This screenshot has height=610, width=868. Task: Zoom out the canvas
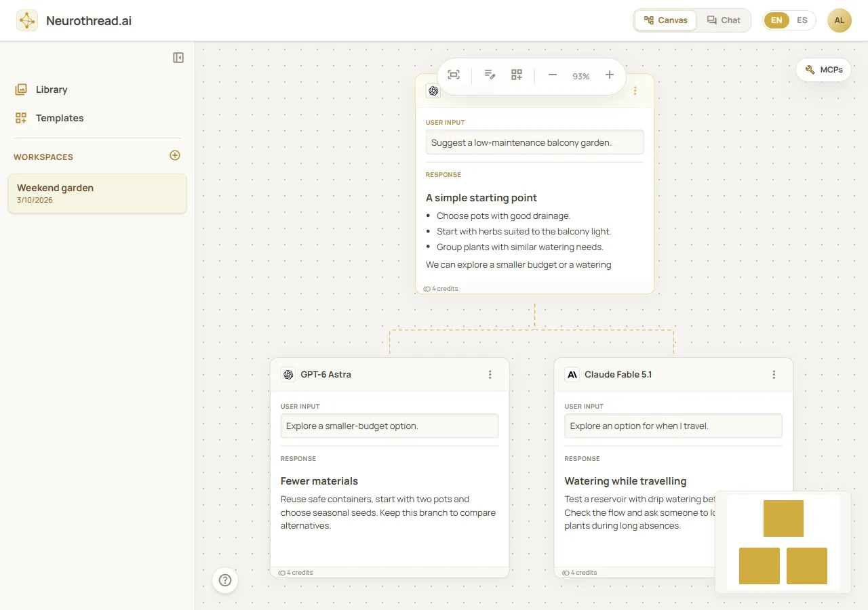(x=553, y=75)
